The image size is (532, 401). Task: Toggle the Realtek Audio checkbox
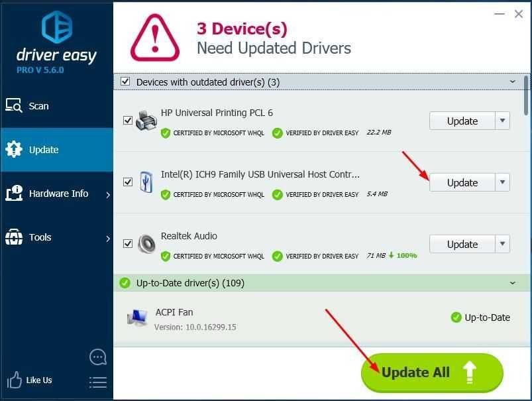pos(128,243)
